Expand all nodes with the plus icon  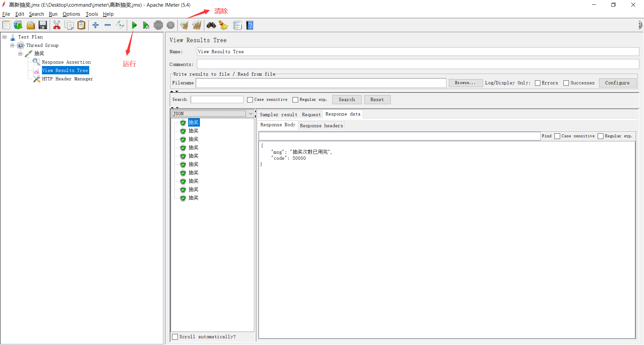96,25
